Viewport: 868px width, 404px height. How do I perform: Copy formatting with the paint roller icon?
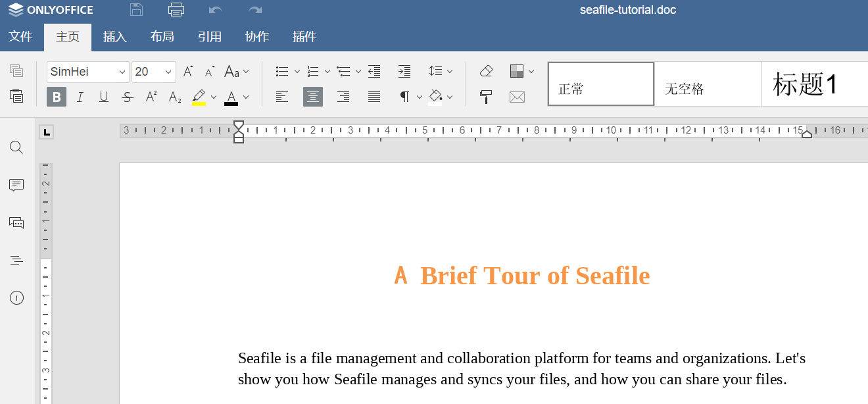486,97
